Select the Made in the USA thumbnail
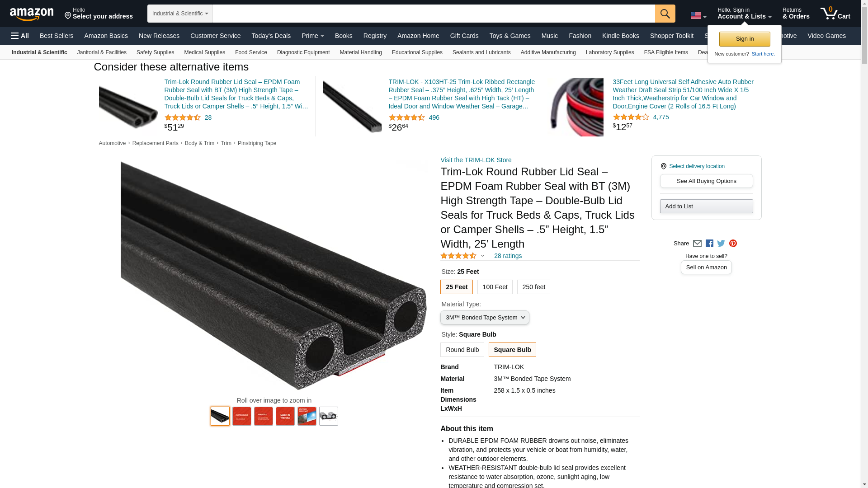Viewport: 868px width, 488px height. point(285,416)
